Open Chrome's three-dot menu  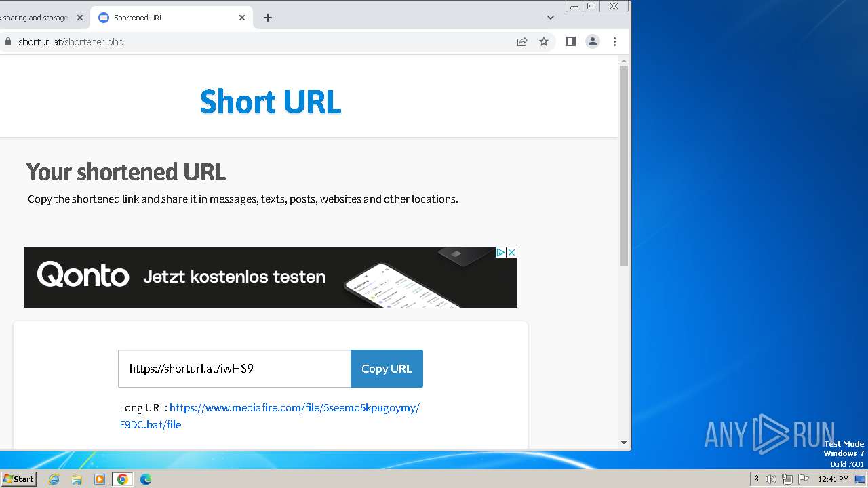tap(614, 41)
